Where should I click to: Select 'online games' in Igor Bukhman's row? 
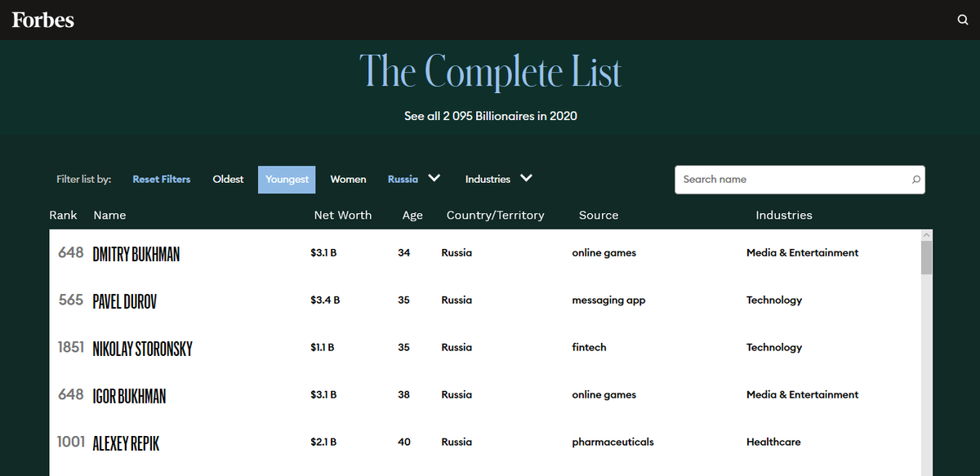(604, 395)
